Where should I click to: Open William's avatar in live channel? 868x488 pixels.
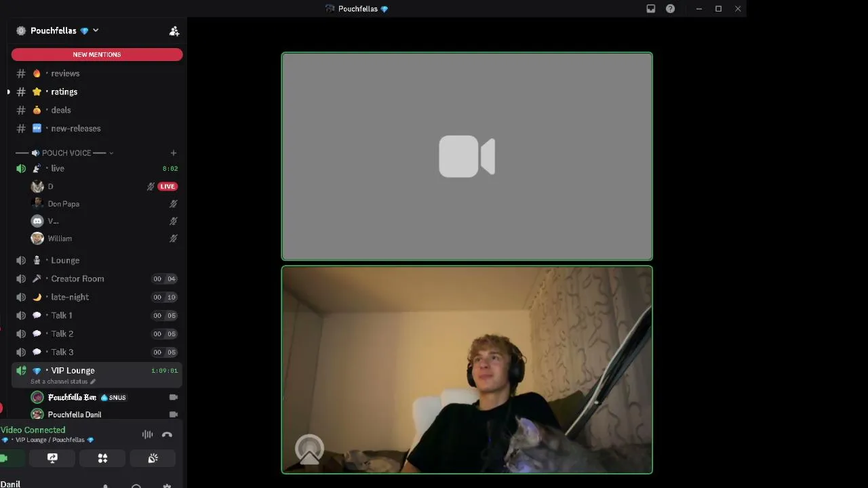click(37, 239)
